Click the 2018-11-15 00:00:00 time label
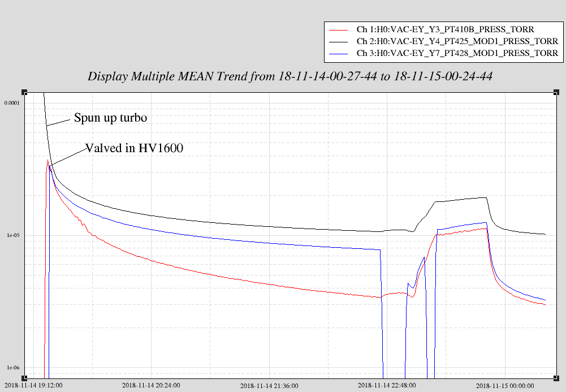The height and width of the screenshot is (392, 566). tap(505, 386)
